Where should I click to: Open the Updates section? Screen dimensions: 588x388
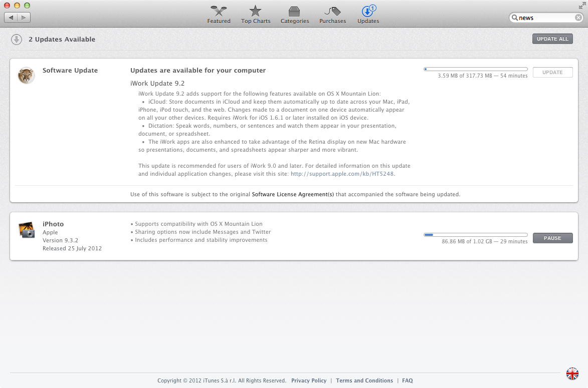(368, 15)
